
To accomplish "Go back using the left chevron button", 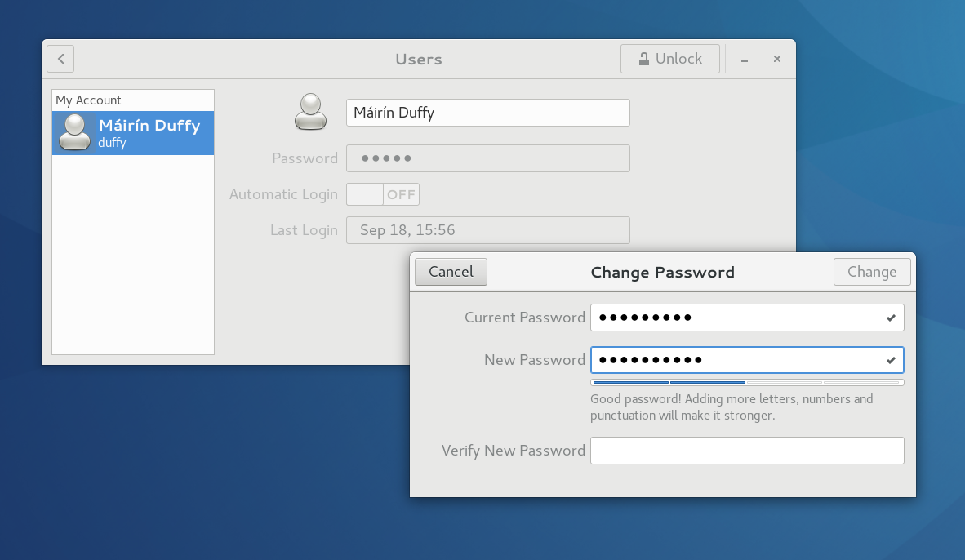I will click(x=60, y=59).
